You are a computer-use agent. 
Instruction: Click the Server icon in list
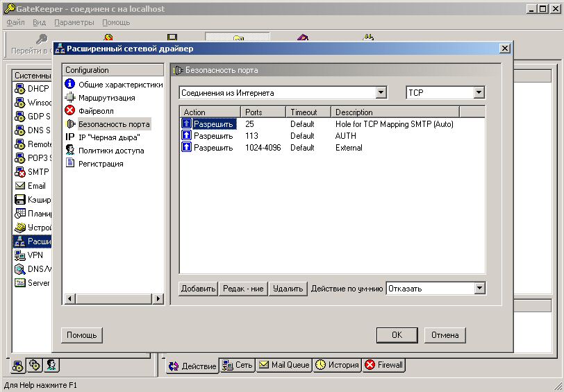pos(19,283)
